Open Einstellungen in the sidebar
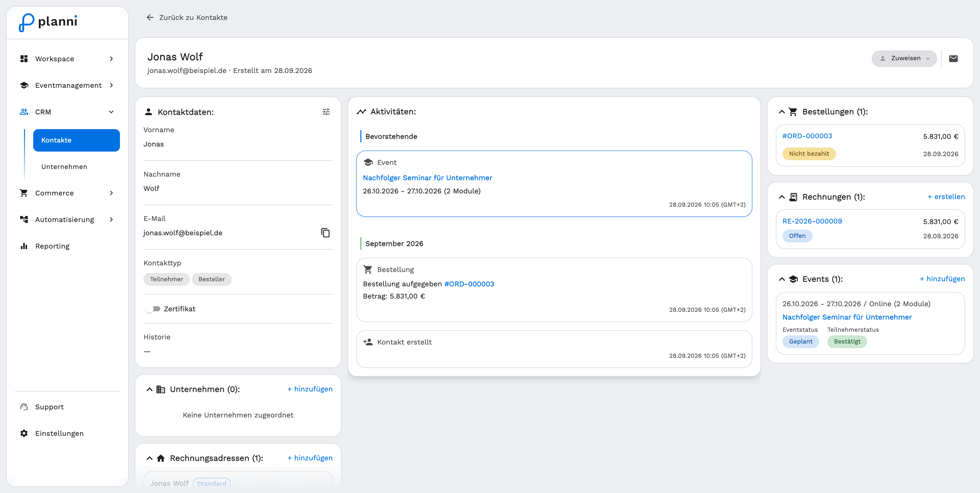 click(67, 433)
